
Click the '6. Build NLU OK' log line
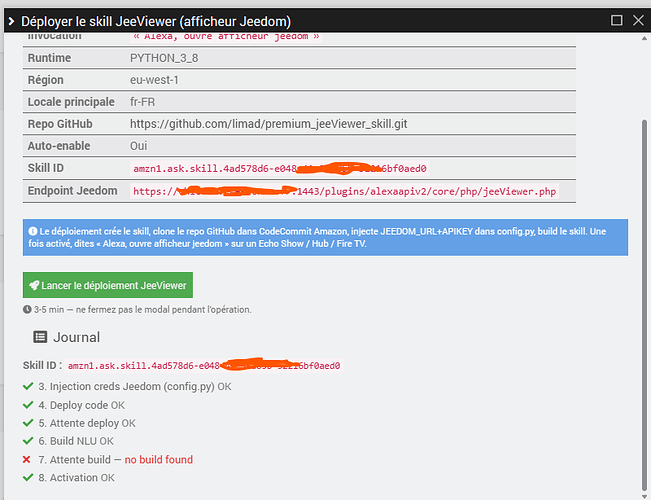point(76,441)
